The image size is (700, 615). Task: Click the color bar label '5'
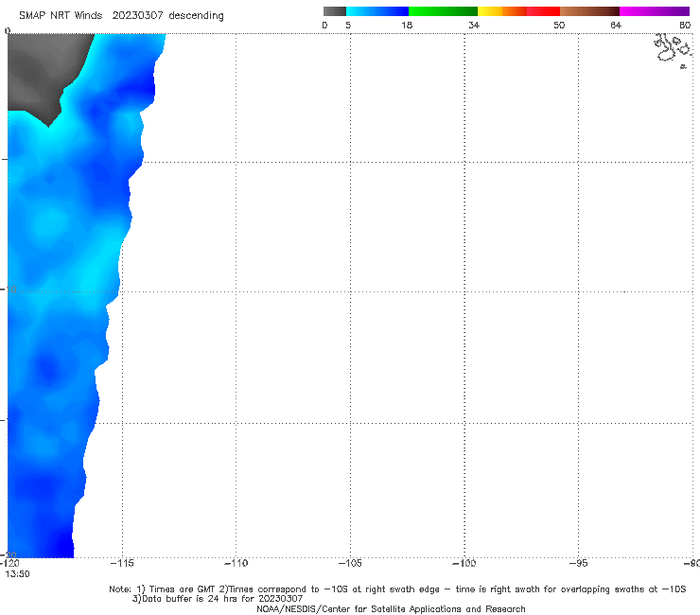tap(348, 26)
